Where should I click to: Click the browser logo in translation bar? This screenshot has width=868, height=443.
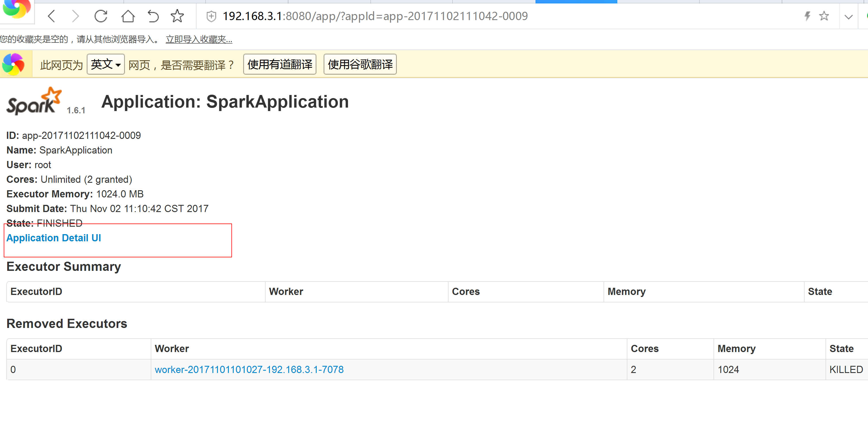pos(13,64)
